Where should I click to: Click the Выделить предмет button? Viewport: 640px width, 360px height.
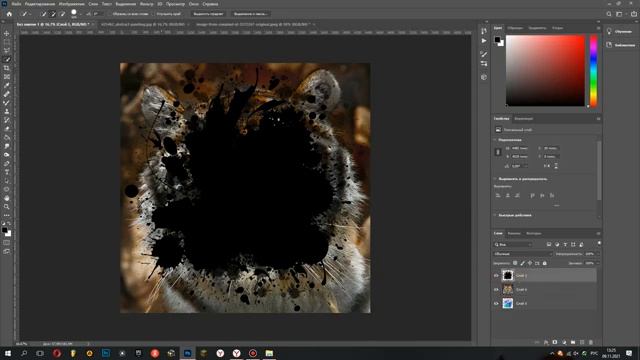208,14
